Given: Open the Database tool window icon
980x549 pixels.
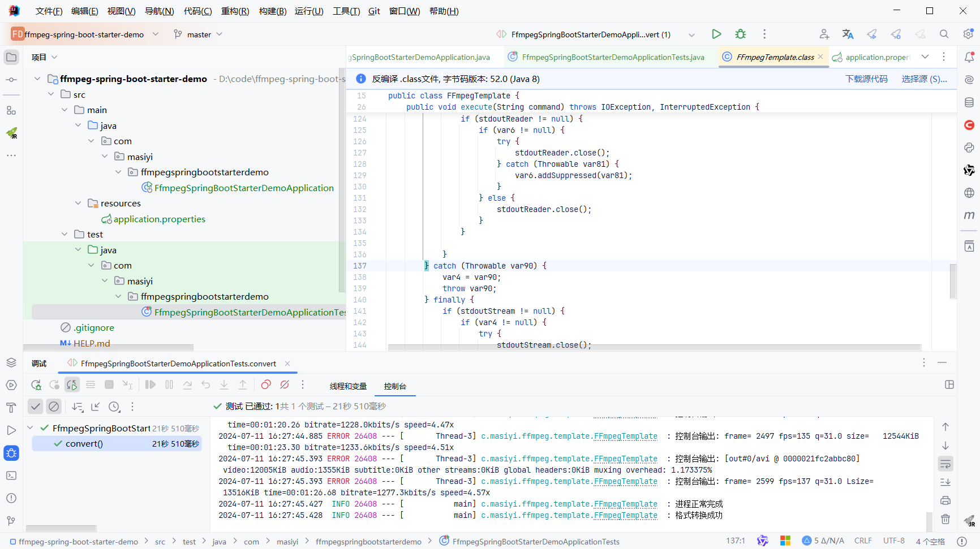Looking at the screenshot, I should click(x=969, y=102).
